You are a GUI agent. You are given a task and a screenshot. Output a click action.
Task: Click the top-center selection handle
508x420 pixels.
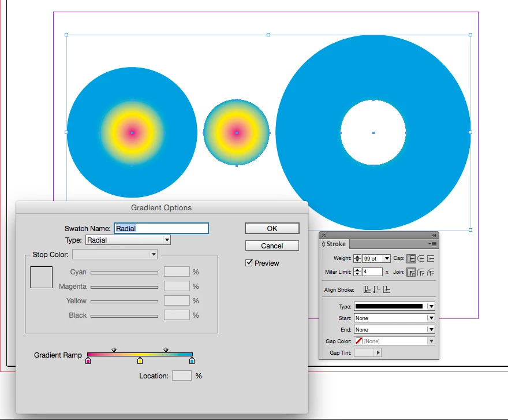pos(268,35)
